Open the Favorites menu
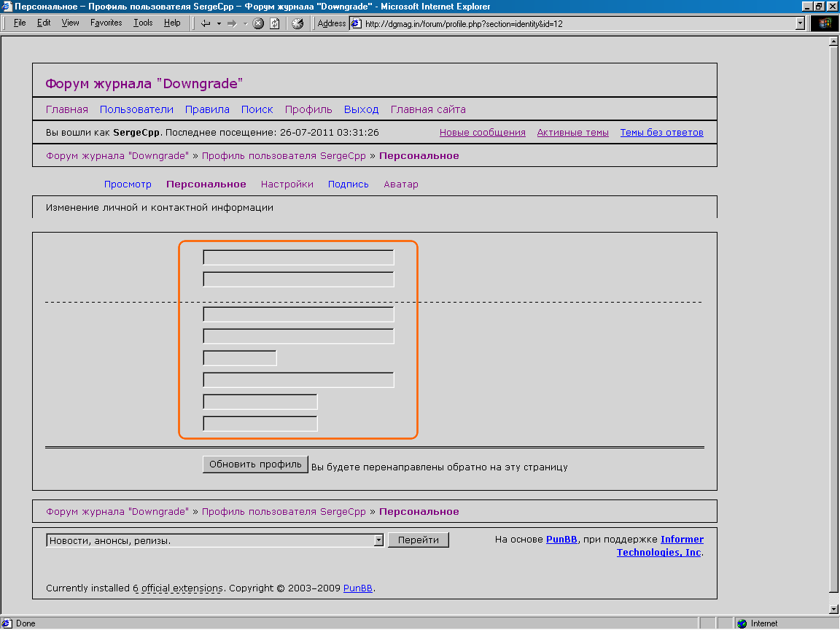The image size is (840, 630). 106,23
